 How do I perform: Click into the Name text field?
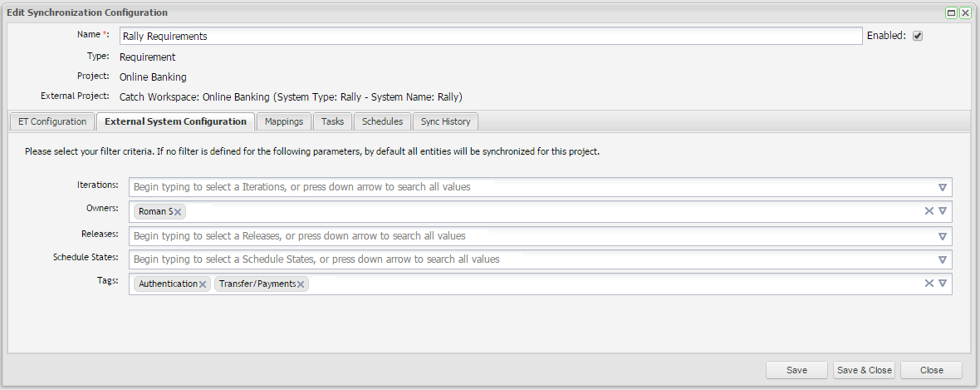(x=490, y=36)
